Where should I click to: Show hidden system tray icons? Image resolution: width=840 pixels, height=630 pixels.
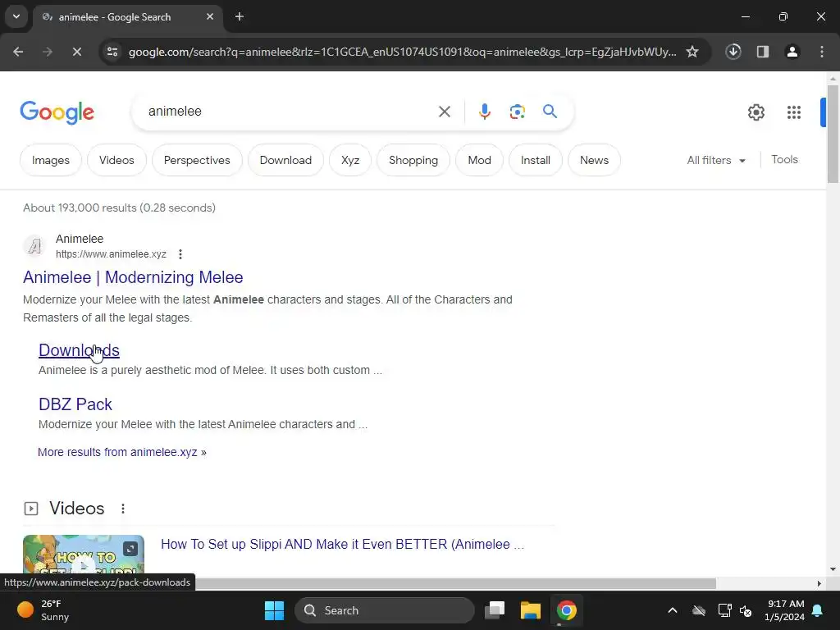pyautogui.click(x=673, y=610)
